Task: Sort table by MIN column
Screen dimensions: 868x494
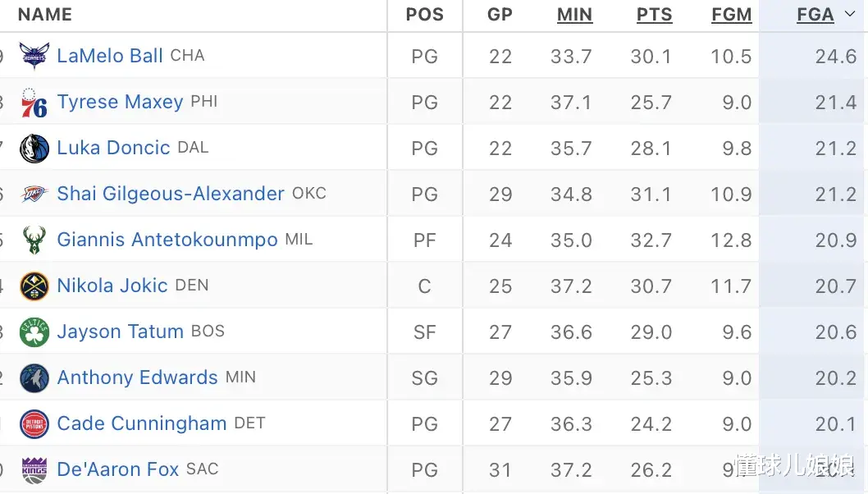Action: (x=574, y=15)
